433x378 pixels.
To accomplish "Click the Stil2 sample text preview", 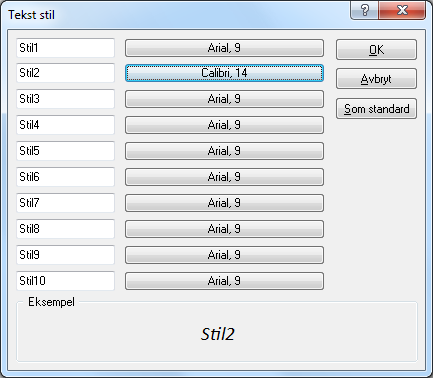I will tap(218, 334).
